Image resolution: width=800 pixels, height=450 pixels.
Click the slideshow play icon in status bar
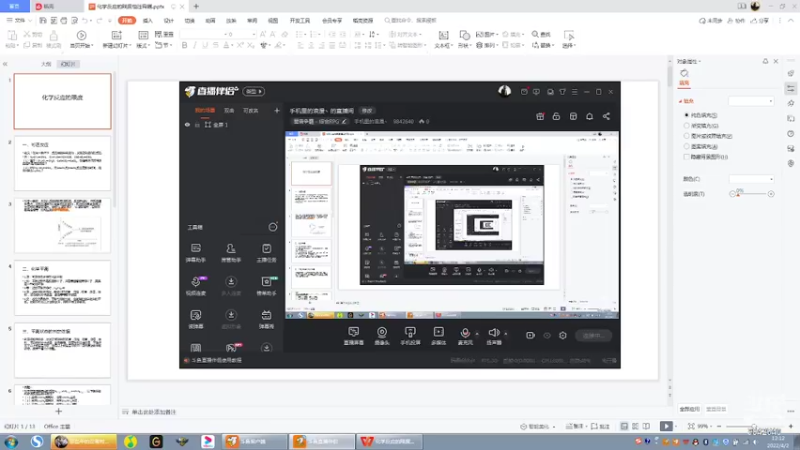click(666, 426)
